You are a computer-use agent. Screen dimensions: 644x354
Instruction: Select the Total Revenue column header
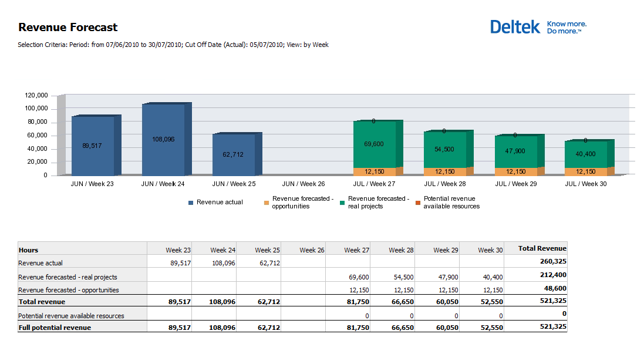coord(542,249)
